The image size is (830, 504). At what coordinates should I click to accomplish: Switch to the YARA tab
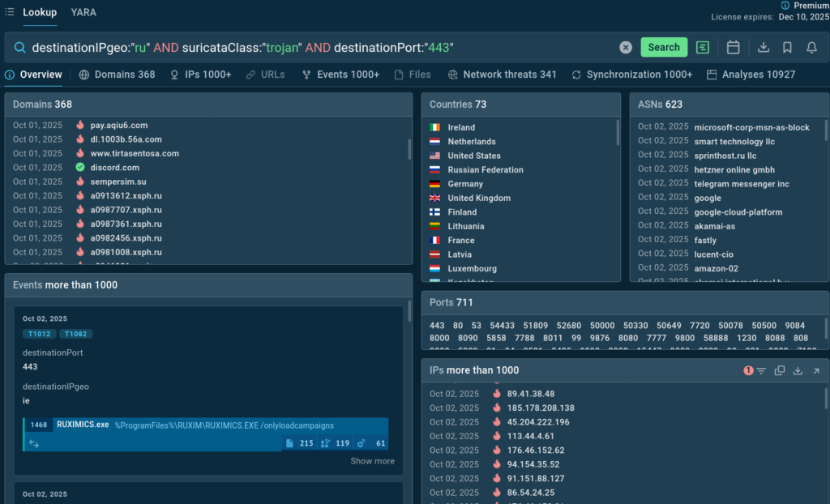83,12
